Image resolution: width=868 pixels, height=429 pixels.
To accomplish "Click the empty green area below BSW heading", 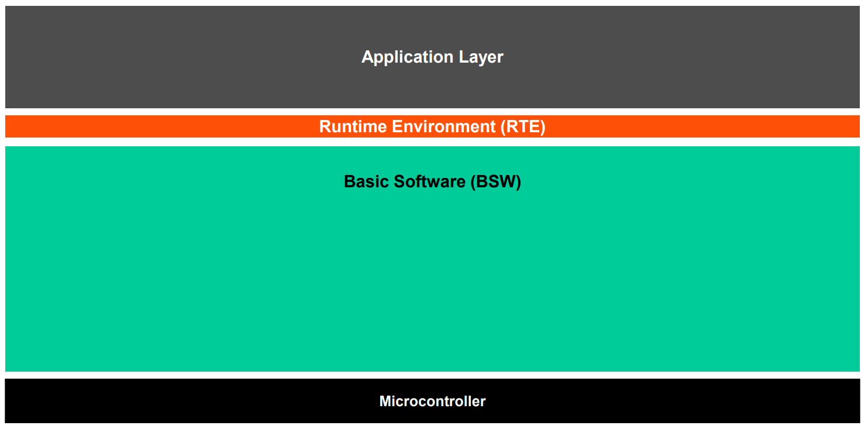I will tap(432, 281).
